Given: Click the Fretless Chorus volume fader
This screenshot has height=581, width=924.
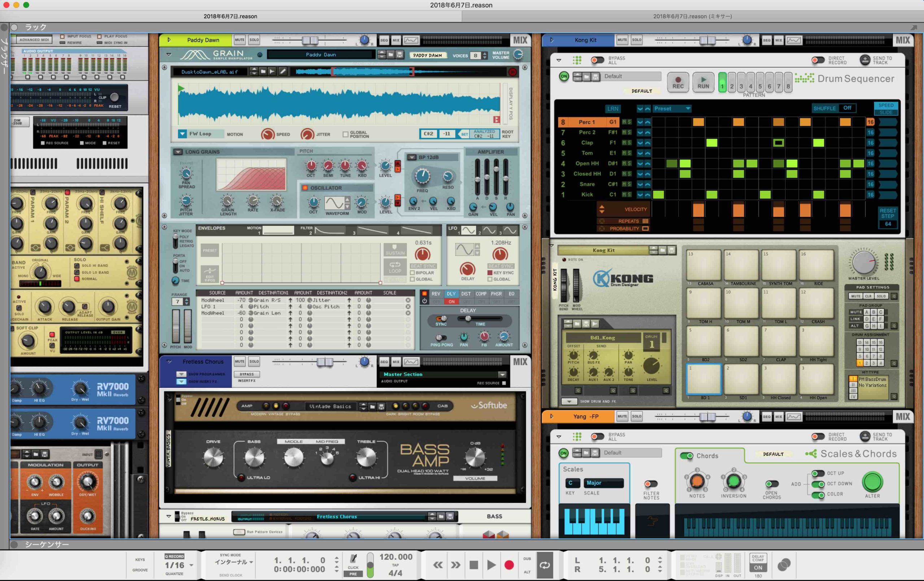Looking at the screenshot, I should [x=324, y=362].
